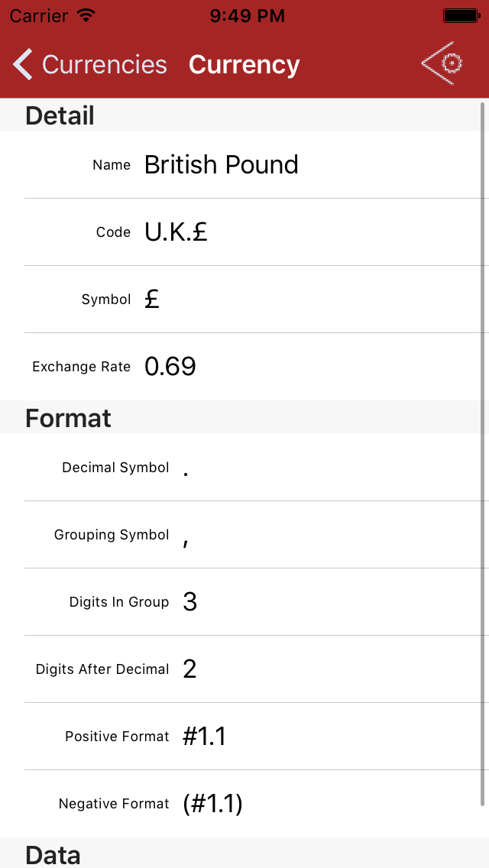Change Digits After Decimal value 2
This screenshot has width=489, height=868.
coord(190,669)
